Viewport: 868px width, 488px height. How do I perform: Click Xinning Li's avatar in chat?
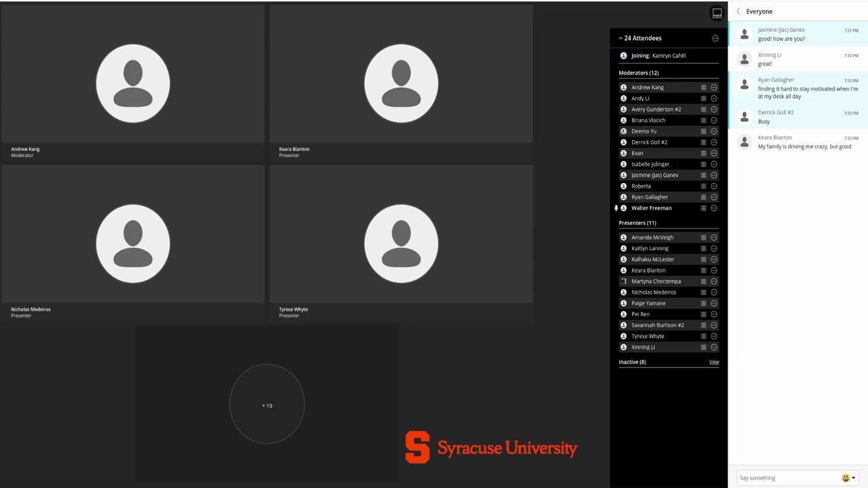(745, 60)
